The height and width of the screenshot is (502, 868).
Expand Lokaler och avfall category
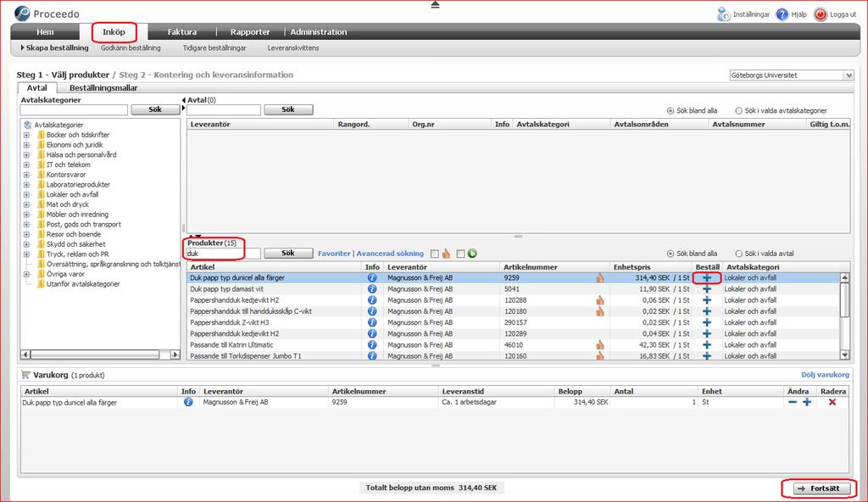(x=26, y=194)
